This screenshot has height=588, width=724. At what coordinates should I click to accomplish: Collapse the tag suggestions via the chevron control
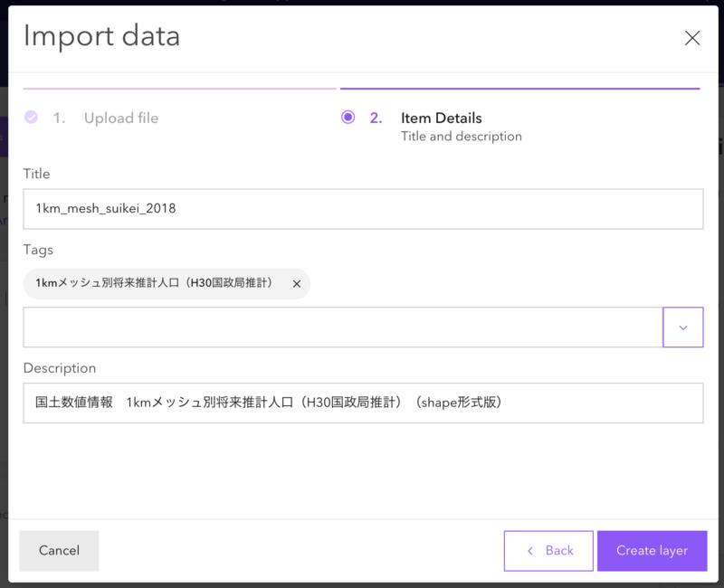point(683,327)
